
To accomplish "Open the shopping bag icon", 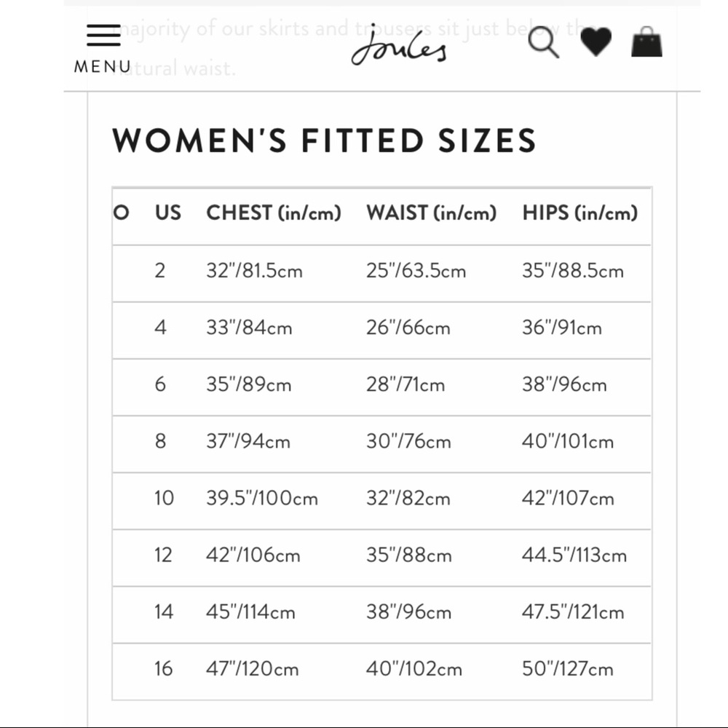I will [646, 41].
